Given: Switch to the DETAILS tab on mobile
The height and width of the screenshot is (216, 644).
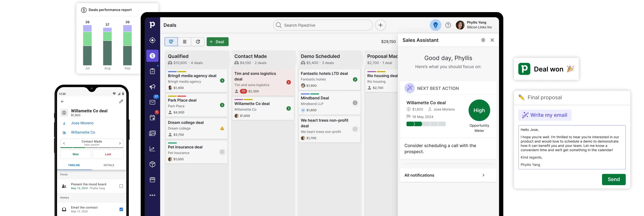Looking at the screenshot, I should (x=108, y=165).
